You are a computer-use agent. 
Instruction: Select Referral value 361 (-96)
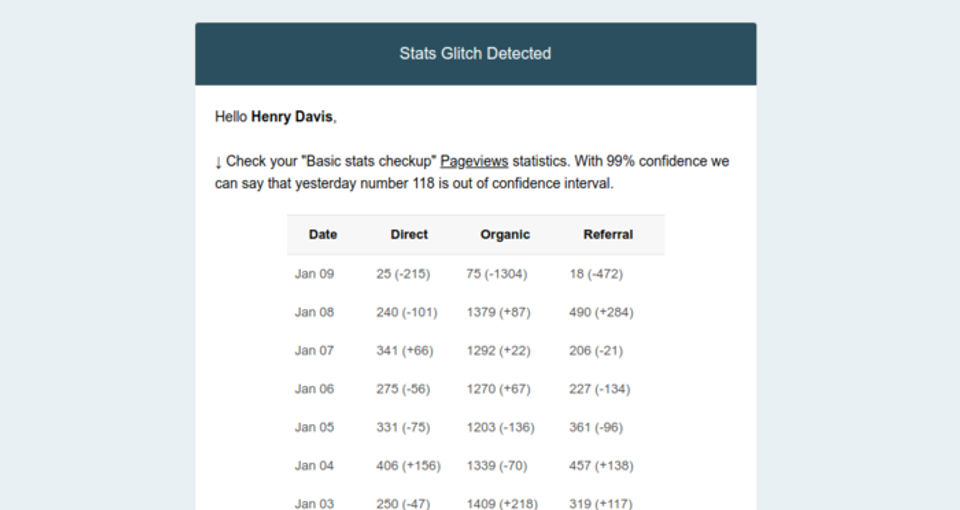597,427
